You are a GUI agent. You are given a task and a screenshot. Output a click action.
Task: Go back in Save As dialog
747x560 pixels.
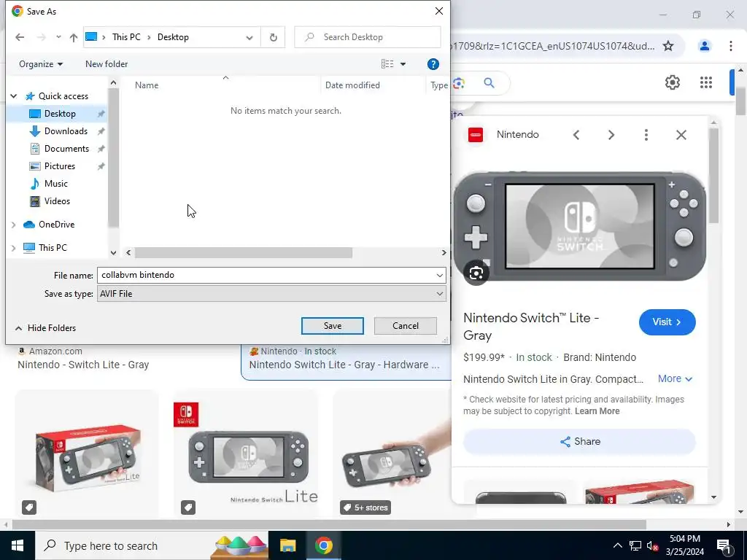20,37
